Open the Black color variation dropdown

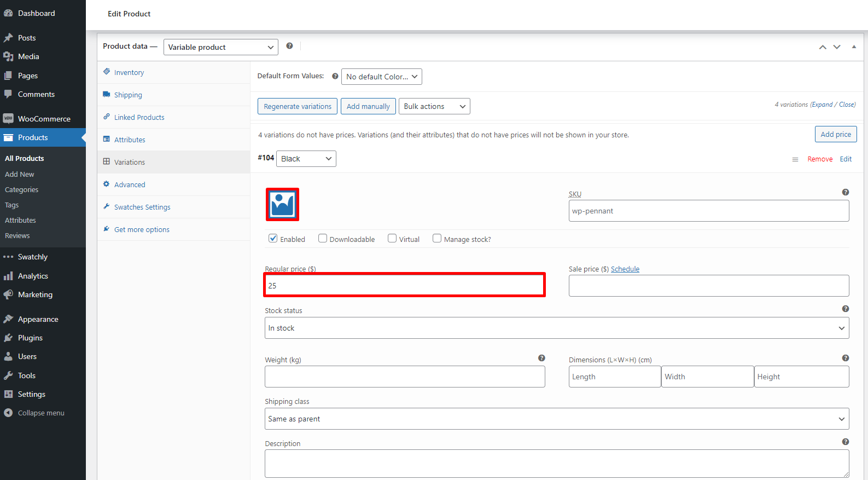pos(306,159)
